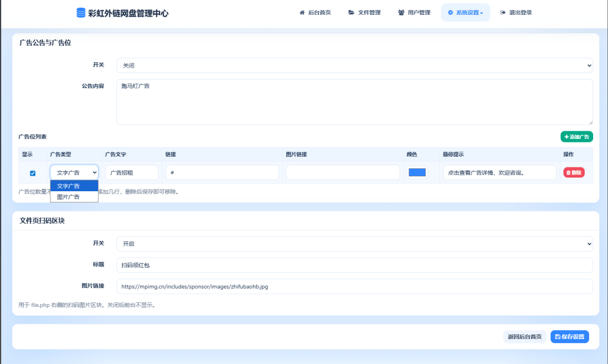608x364 pixels.
Task: Click the 广告类型 dropdown showing 文字广告
Action: click(x=74, y=173)
